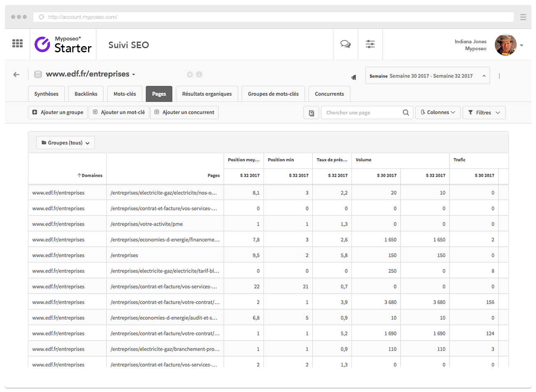
Task: Click position moy value 8,1
Action: click(256, 193)
